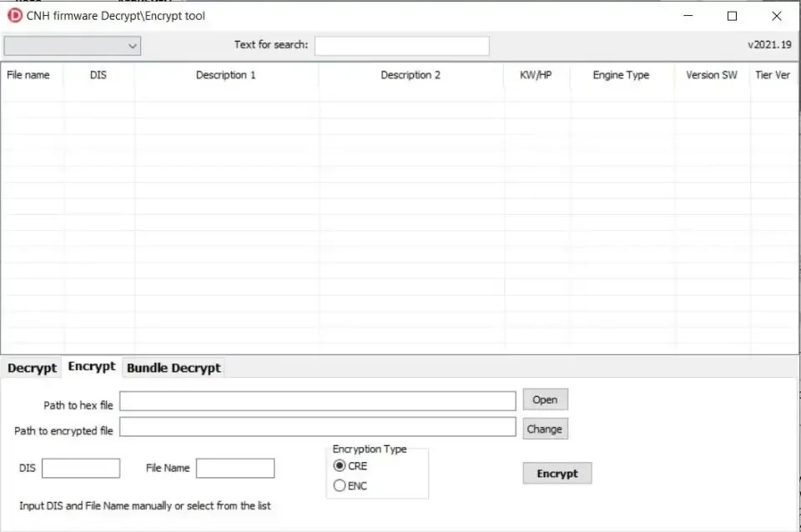
Task: Select the Encrypt tab
Action: coord(92,367)
